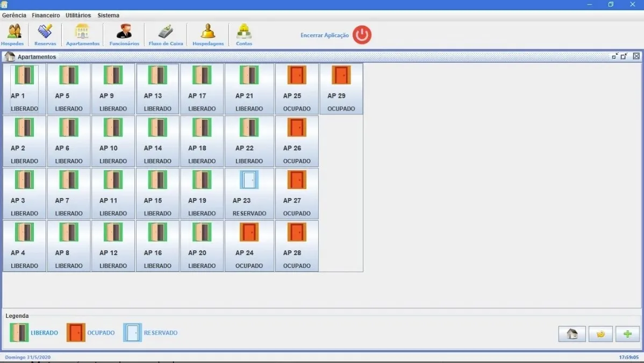
Task: Open the Apartamentos toolbar icon
Action: pos(83,35)
